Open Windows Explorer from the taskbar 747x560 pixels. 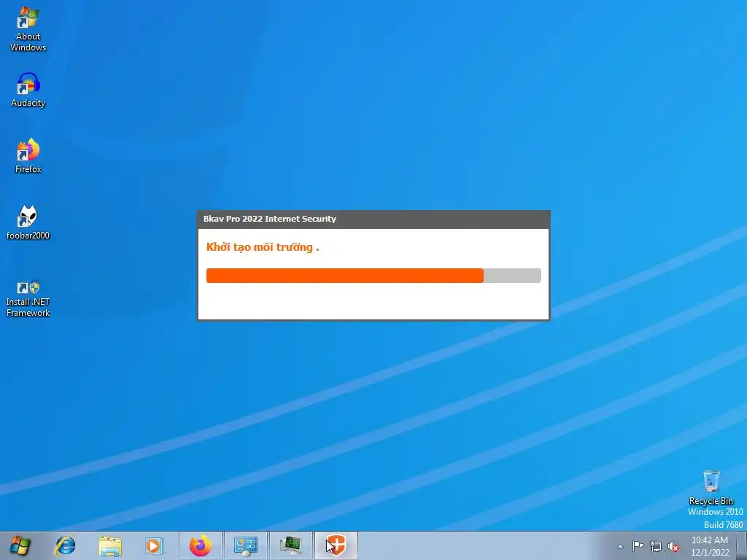(110, 545)
